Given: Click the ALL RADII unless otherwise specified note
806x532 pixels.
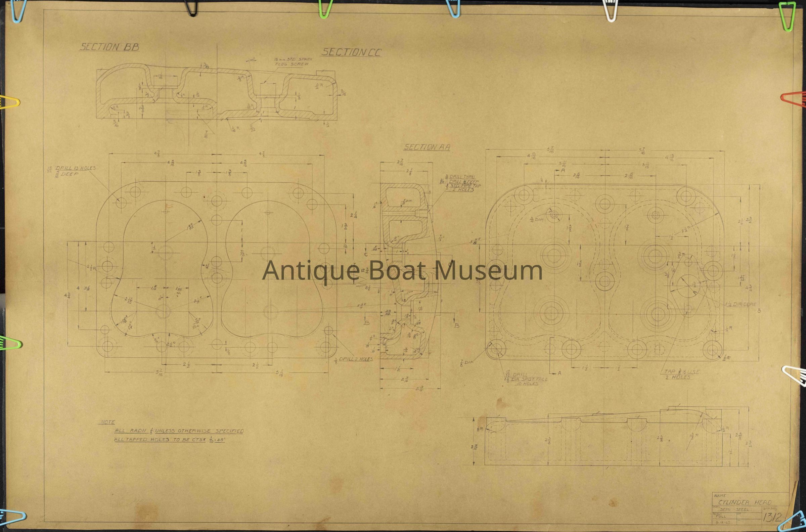Looking at the screenshot, I should tap(179, 431).
